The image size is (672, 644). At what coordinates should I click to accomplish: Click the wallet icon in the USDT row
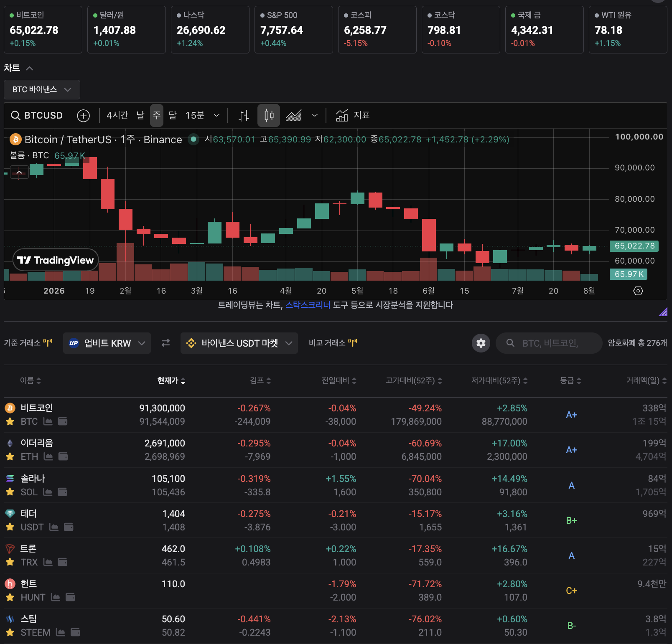pos(69,527)
